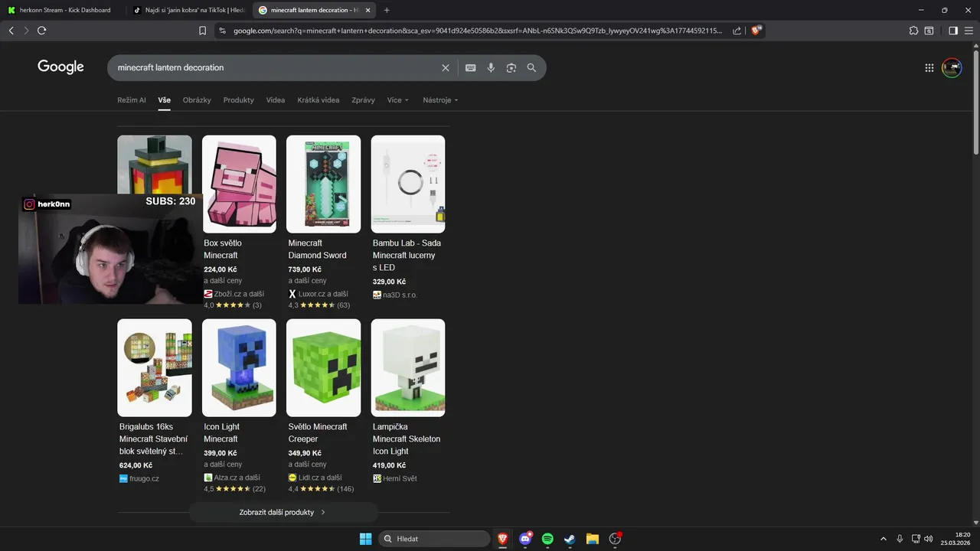Open the Google apps grid icon
The height and width of the screenshot is (551, 980).
pos(929,68)
